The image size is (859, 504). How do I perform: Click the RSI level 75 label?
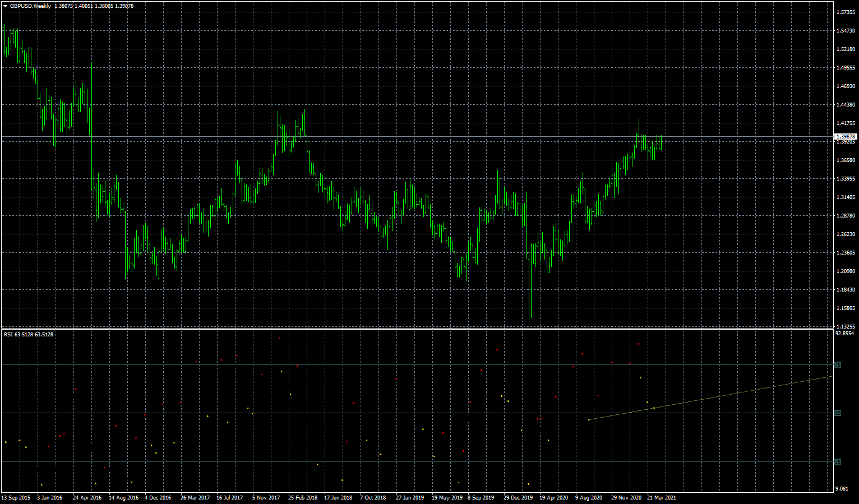(x=838, y=365)
